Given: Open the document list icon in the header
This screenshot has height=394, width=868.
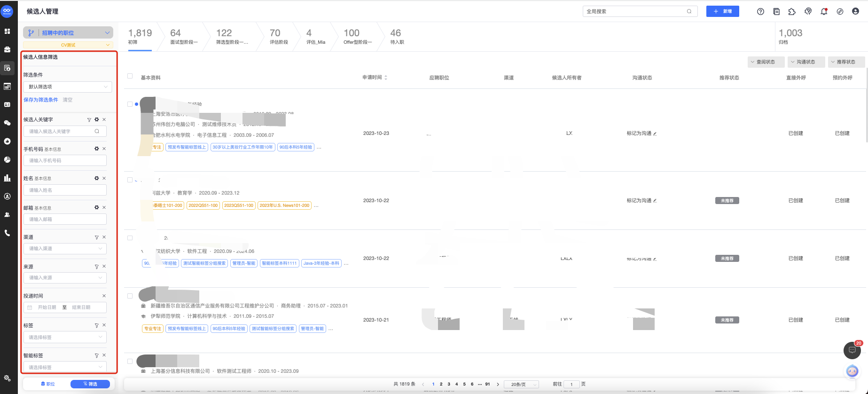Looking at the screenshot, I should pyautogui.click(x=776, y=11).
